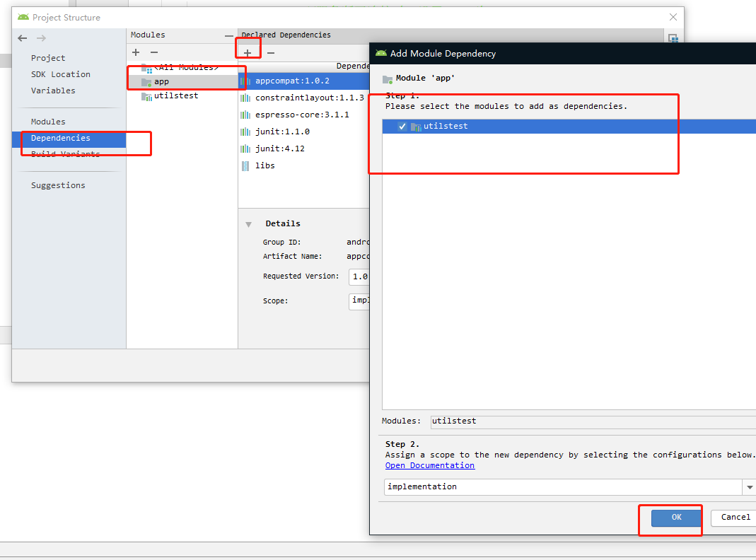Select junit:1.1.0 dependency
Screen dimensions: 756x560
(x=304, y=132)
